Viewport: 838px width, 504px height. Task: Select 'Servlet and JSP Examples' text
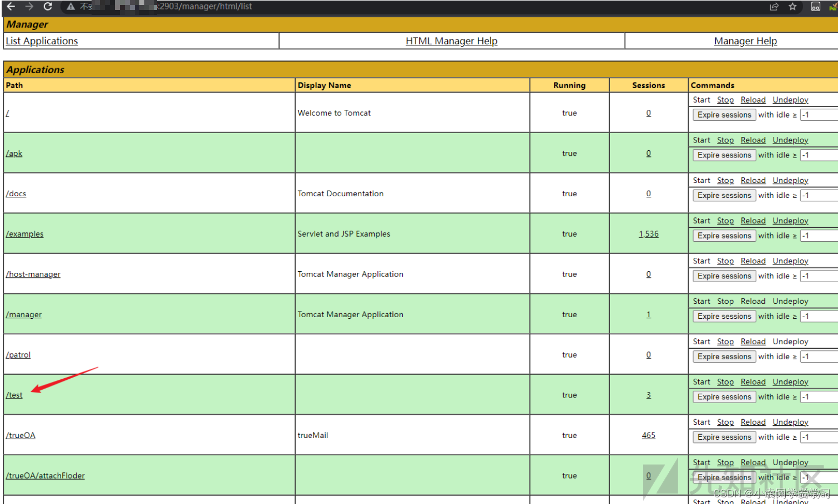344,234
